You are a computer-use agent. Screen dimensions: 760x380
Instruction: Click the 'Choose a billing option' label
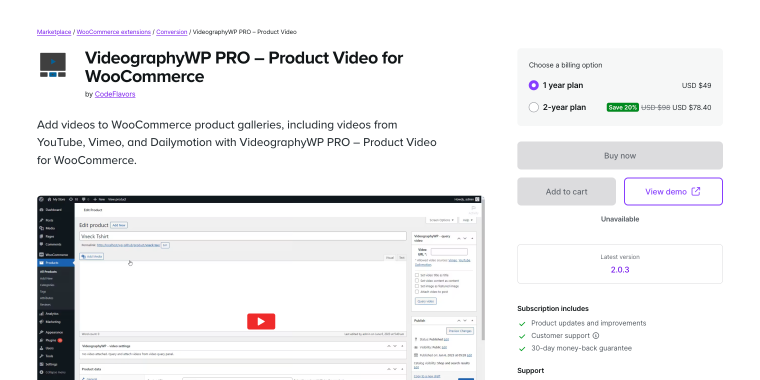click(565, 65)
